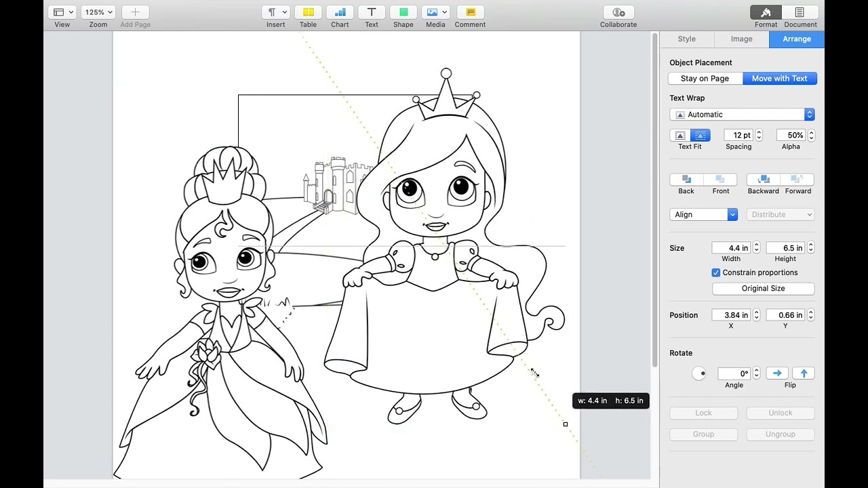Click the Spacing 12 pt field
The width and height of the screenshot is (868, 488).
point(738,136)
